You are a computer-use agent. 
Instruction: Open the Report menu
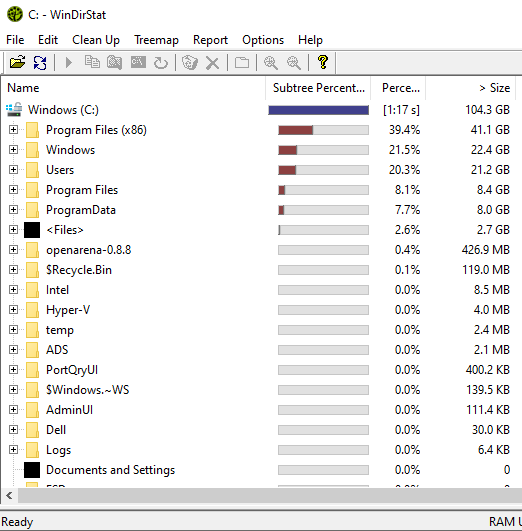(210, 40)
